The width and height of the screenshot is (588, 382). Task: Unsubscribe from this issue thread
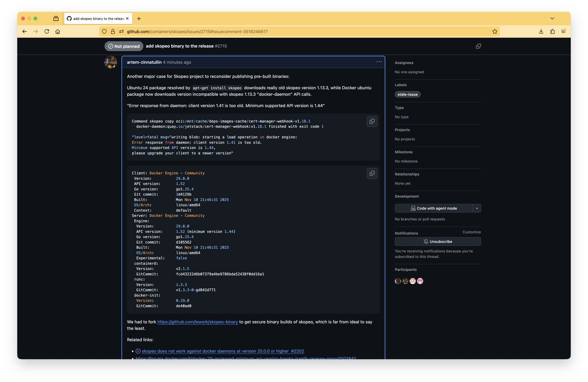438,242
